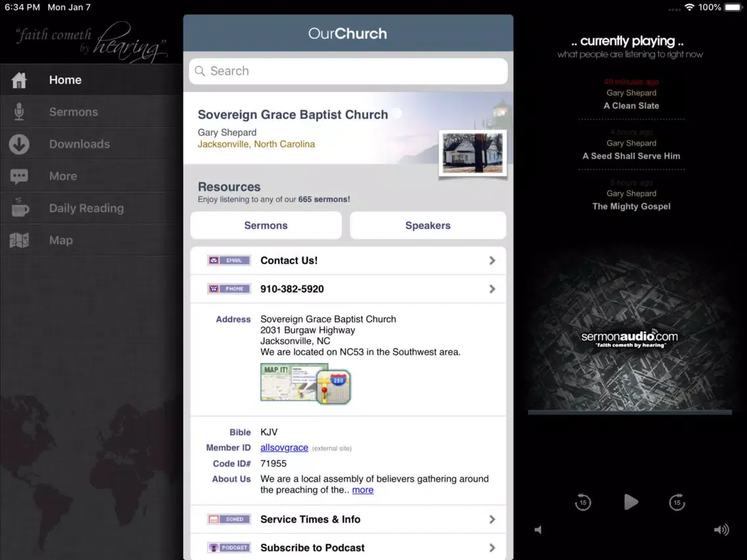Click the Code ID# value 71955
747x560 pixels.
coord(274,463)
